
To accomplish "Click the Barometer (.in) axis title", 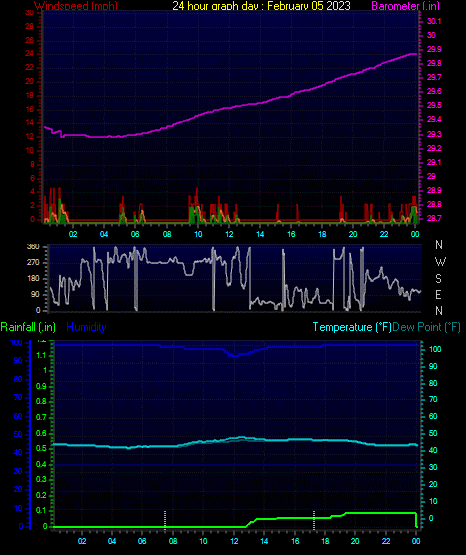I will [x=405, y=6].
